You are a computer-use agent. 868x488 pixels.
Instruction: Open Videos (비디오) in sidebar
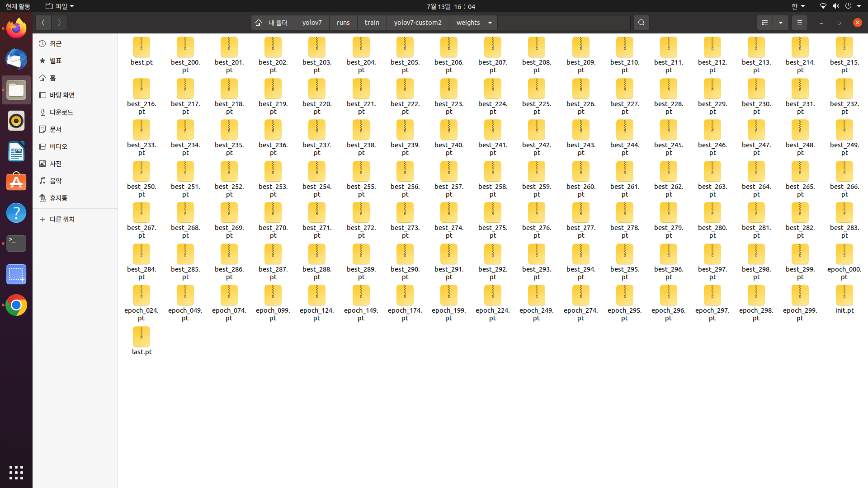click(x=75, y=146)
